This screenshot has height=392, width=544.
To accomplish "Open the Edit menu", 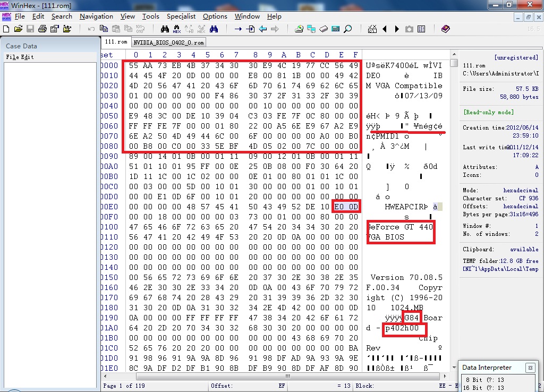I will (38, 16).
